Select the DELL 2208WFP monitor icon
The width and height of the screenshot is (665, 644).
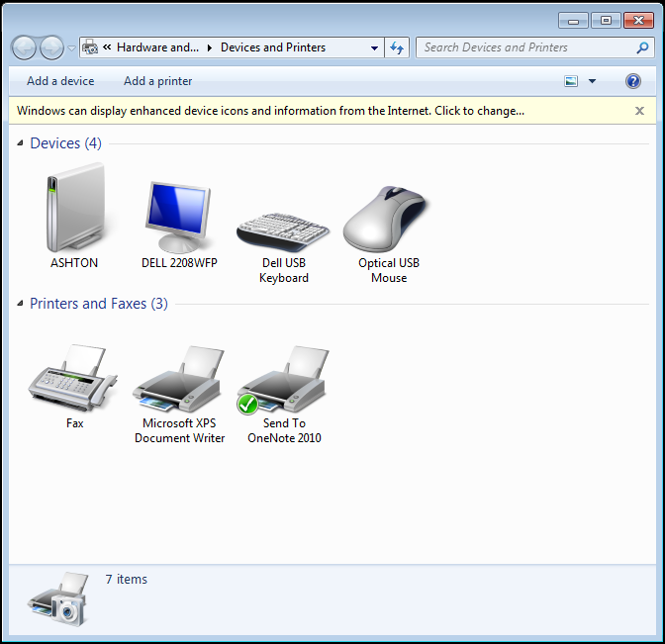[x=178, y=217]
